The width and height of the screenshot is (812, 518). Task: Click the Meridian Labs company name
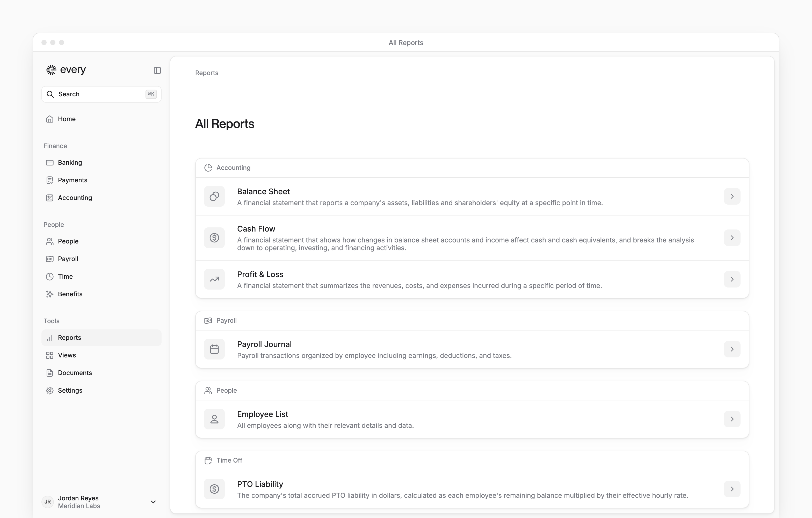coord(79,506)
